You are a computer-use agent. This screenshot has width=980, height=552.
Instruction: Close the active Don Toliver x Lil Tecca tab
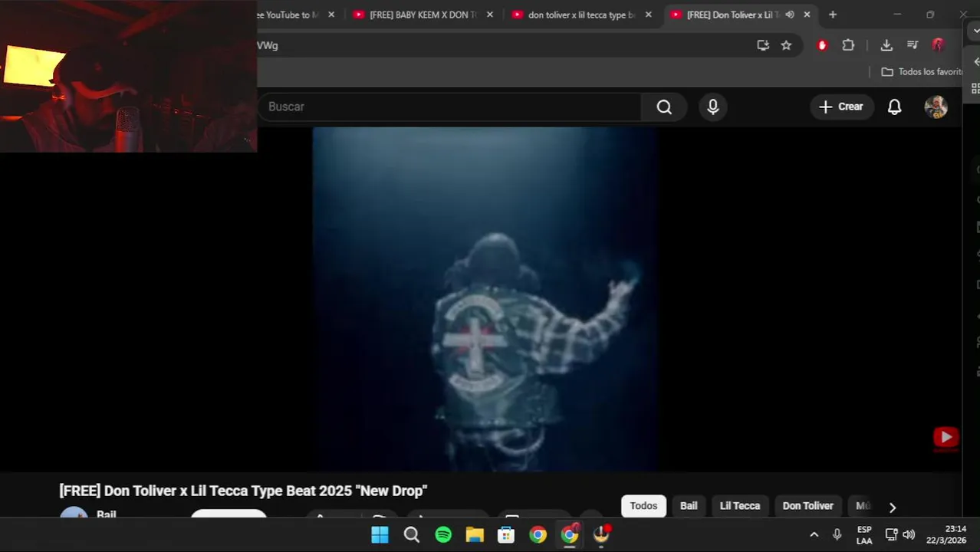[807, 15]
